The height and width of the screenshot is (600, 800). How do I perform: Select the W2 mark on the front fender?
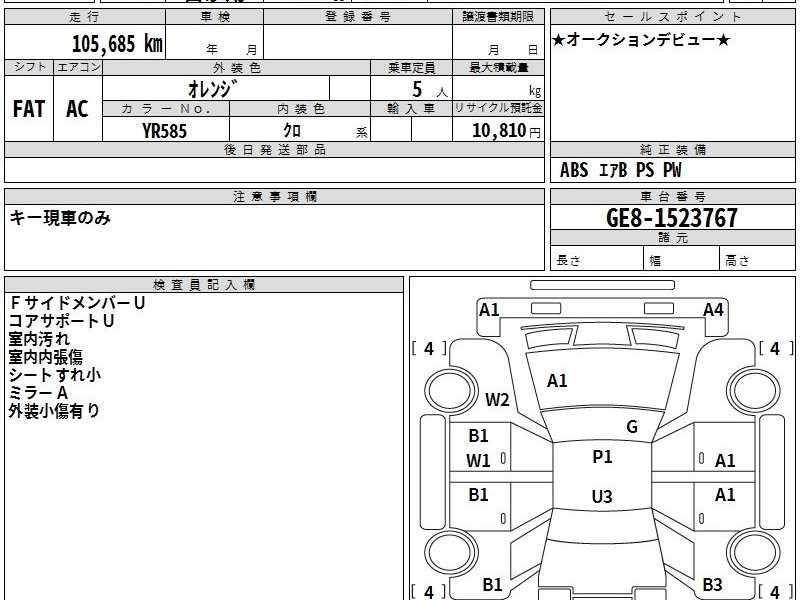(497, 399)
